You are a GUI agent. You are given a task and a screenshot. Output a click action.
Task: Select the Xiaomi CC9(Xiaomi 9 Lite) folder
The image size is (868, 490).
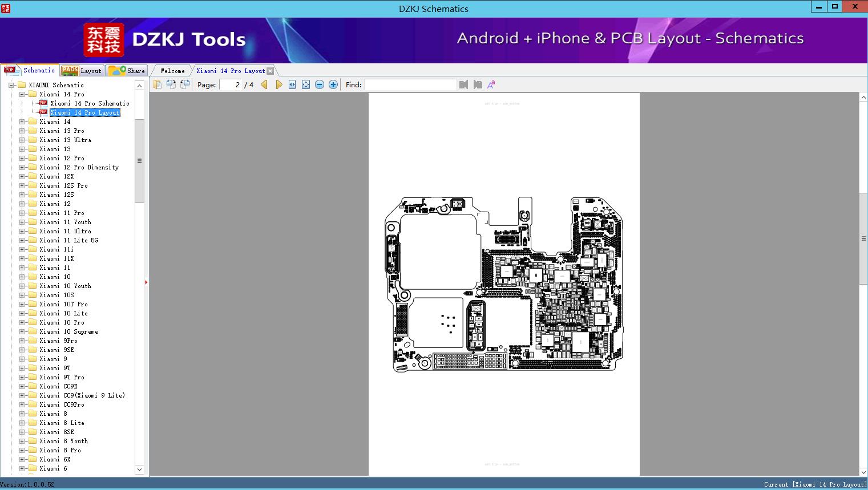point(82,395)
